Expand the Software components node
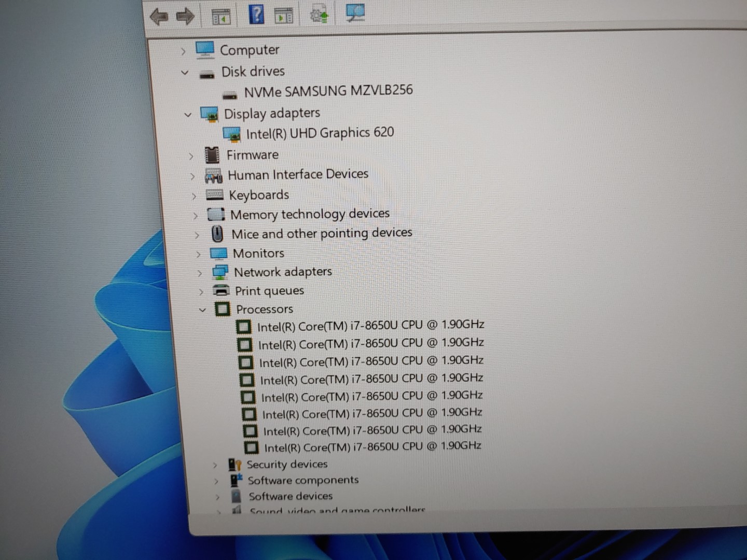 (x=217, y=482)
